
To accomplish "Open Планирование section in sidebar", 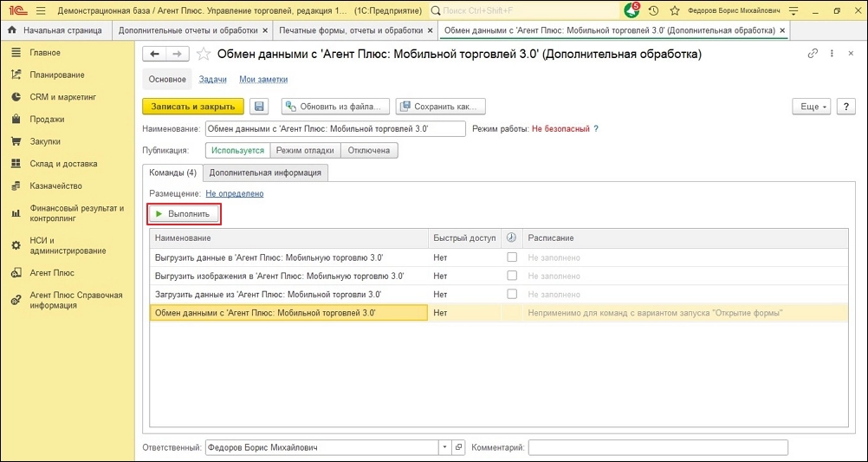I will click(x=57, y=75).
